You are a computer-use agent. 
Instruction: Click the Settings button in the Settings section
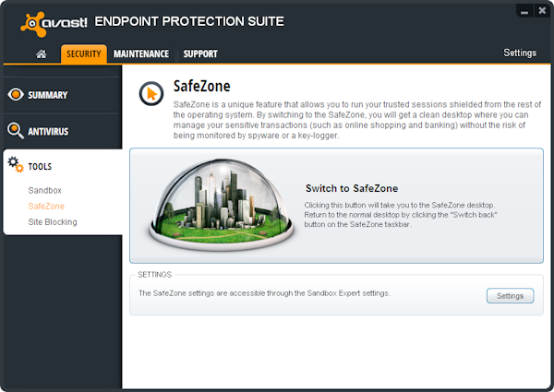coord(510,296)
